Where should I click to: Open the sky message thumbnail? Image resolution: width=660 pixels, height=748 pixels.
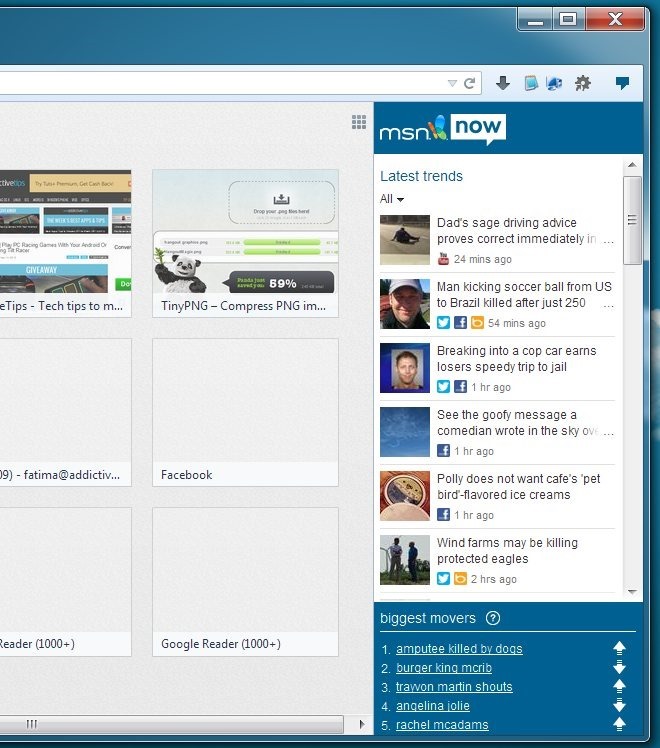(404, 432)
